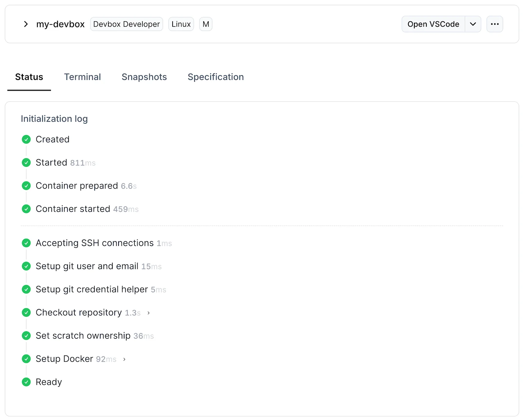Click the Accepting SSH connections label
524x420 pixels.
coord(95,243)
